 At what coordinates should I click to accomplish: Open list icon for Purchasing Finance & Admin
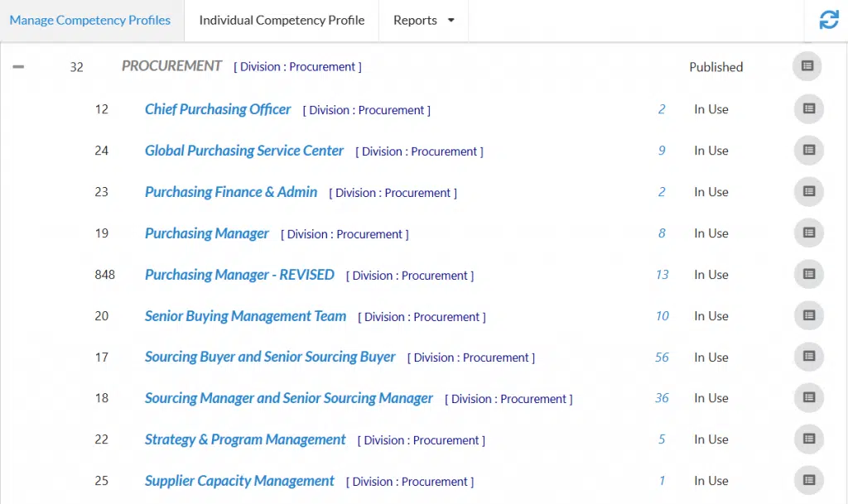(809, 192)
